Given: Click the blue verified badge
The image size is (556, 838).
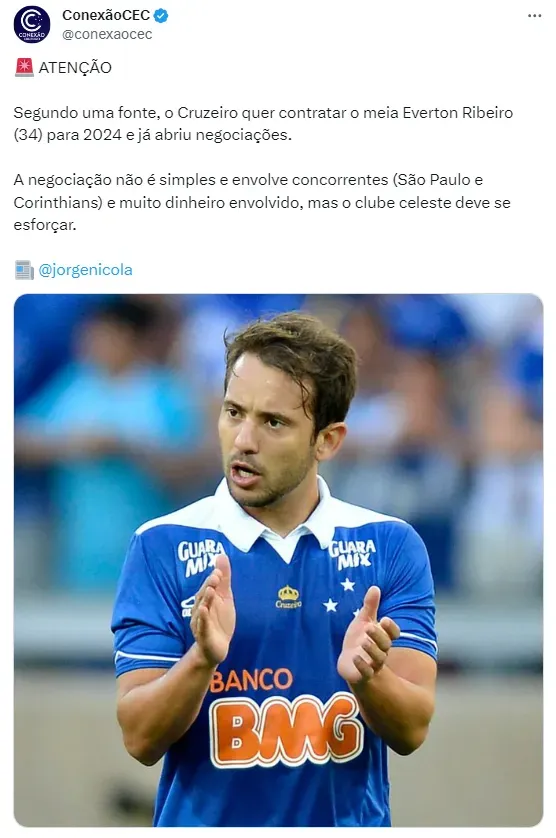Looking at the screenshot, I should (161, 15).
